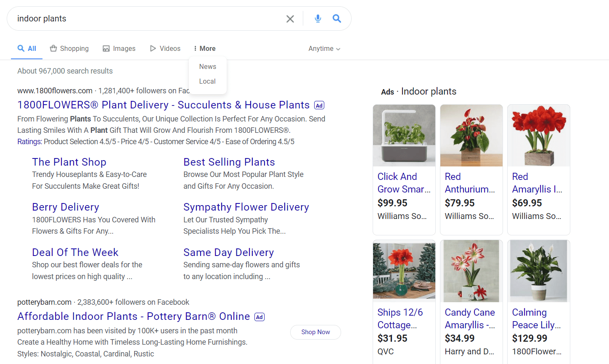Click the Ads · Indoor plants heading
The image size is (609, 364).
click(418, 92)
